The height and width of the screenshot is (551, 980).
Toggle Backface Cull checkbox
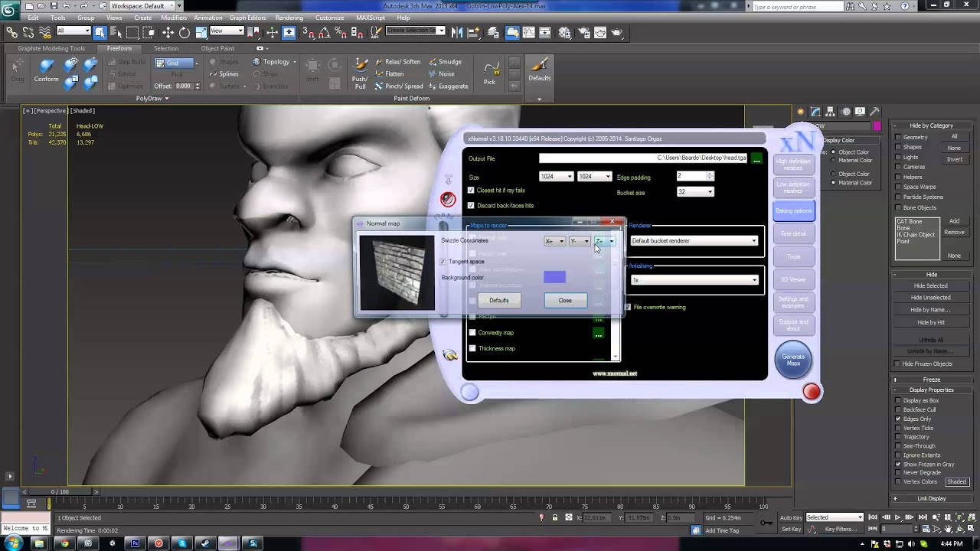tap(898, 410)
